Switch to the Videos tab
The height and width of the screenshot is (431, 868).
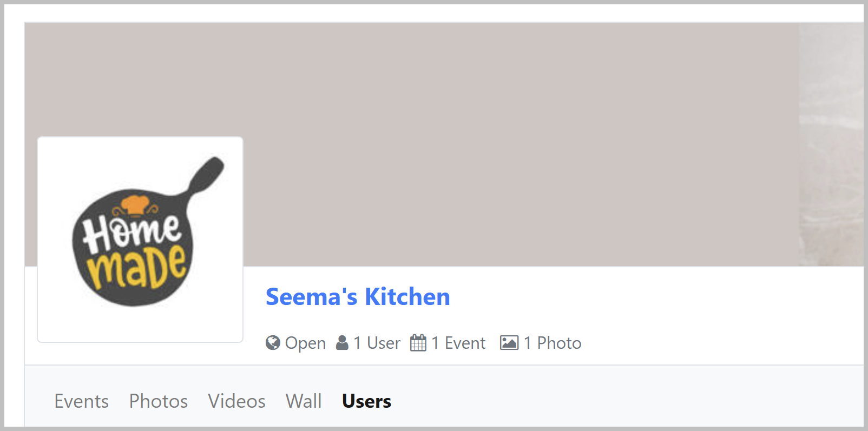point(236,401)
